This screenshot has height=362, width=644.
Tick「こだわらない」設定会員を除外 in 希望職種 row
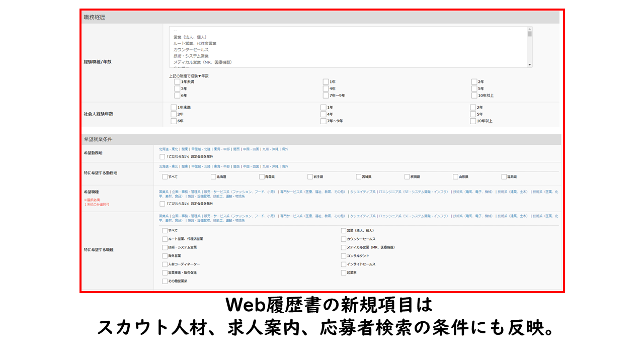click(x=162, y=204)
